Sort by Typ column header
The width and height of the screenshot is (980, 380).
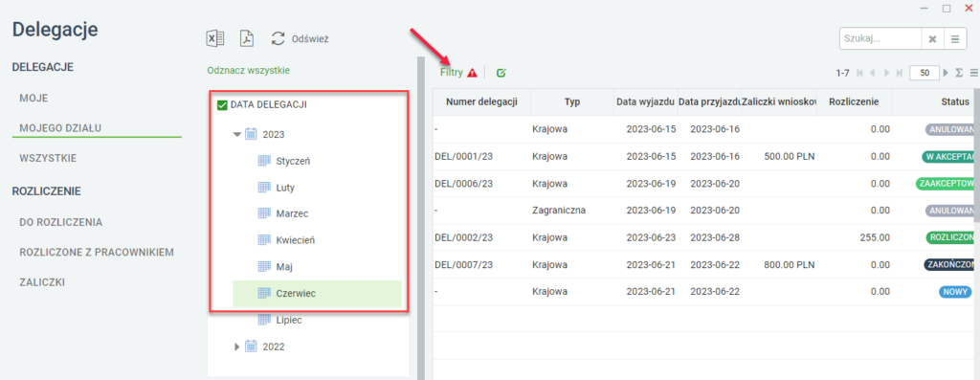tap(572, 101)
